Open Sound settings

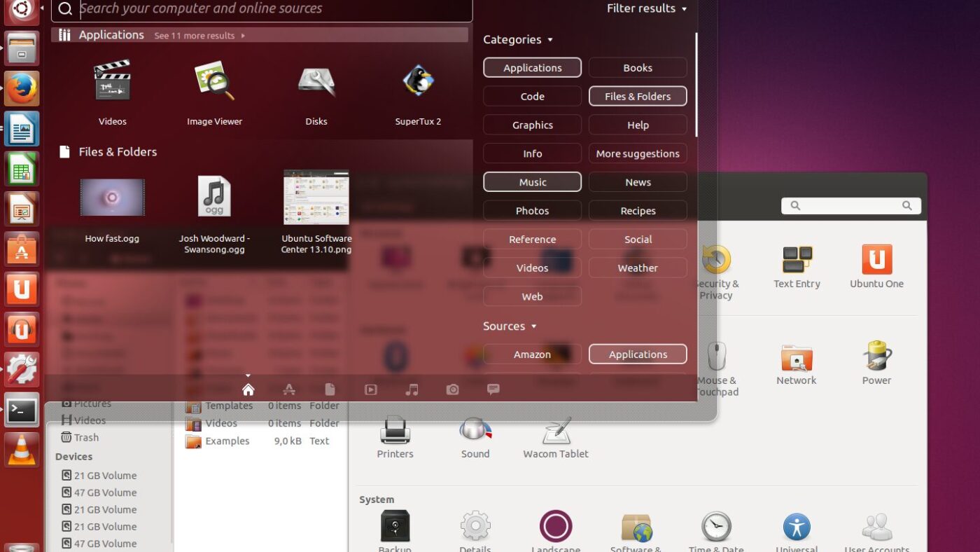tap(475, 438)
